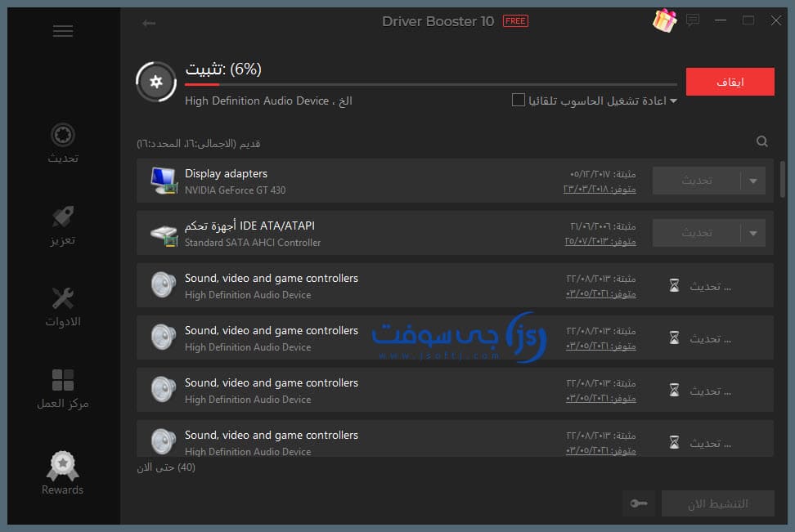Select the Display adapters row title

[x=226, y=173]
